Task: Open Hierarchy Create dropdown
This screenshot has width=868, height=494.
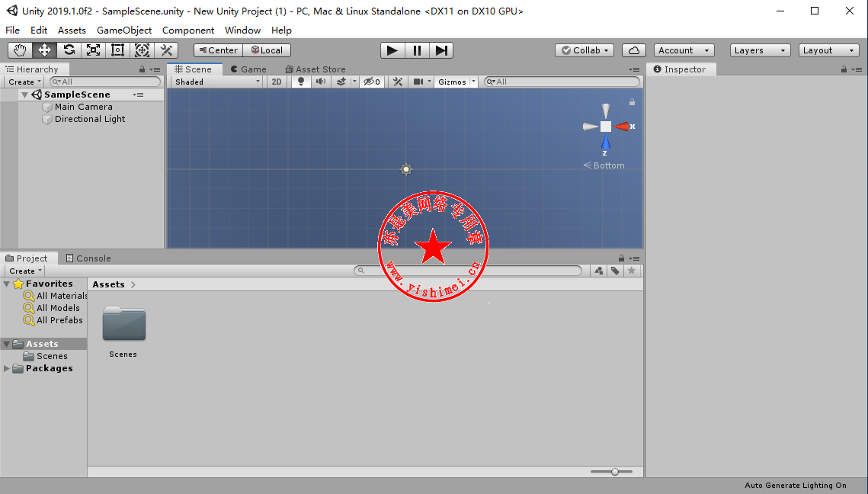Action: click(x=24, y=82)
